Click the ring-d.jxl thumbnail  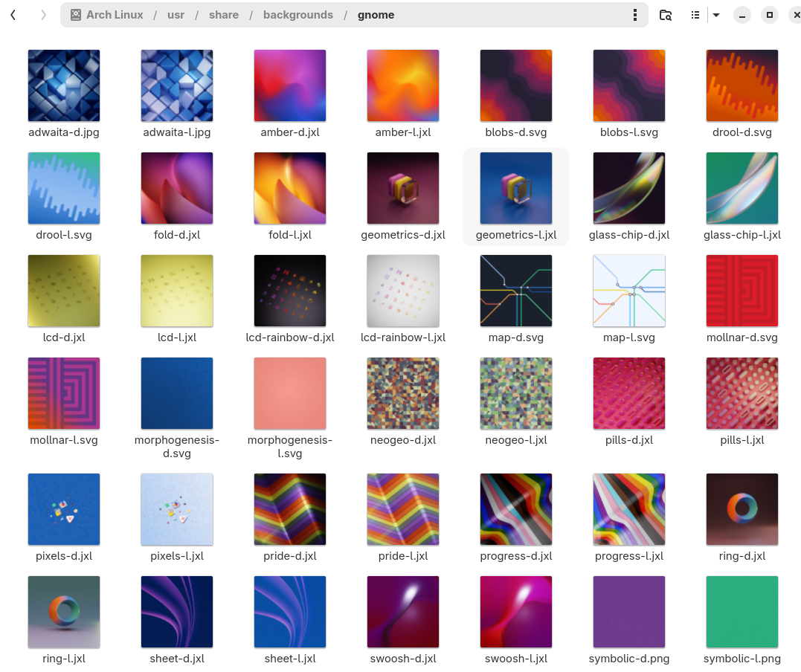tap(742, 509)
